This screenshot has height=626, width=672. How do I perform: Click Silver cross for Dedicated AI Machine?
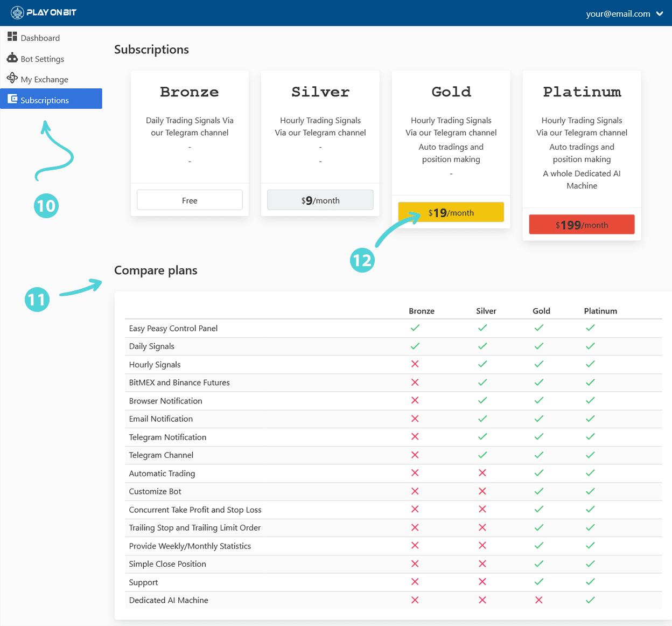(482, 600)
